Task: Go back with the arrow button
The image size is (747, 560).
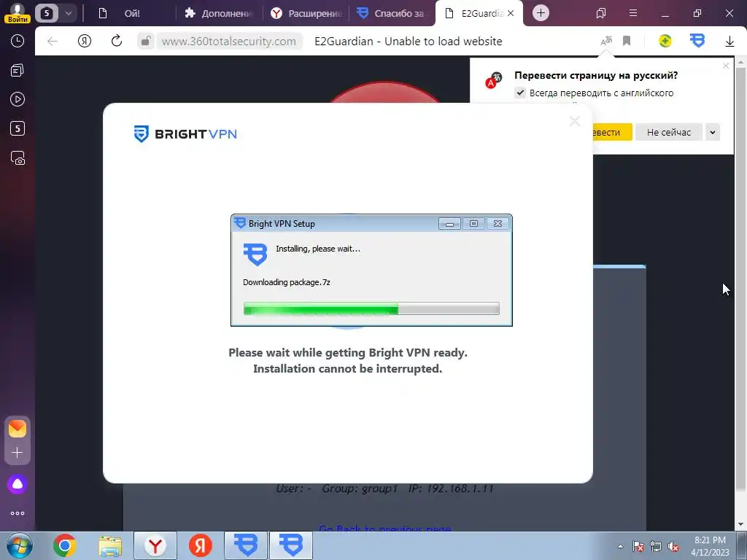Action: (x=53, y=42)
